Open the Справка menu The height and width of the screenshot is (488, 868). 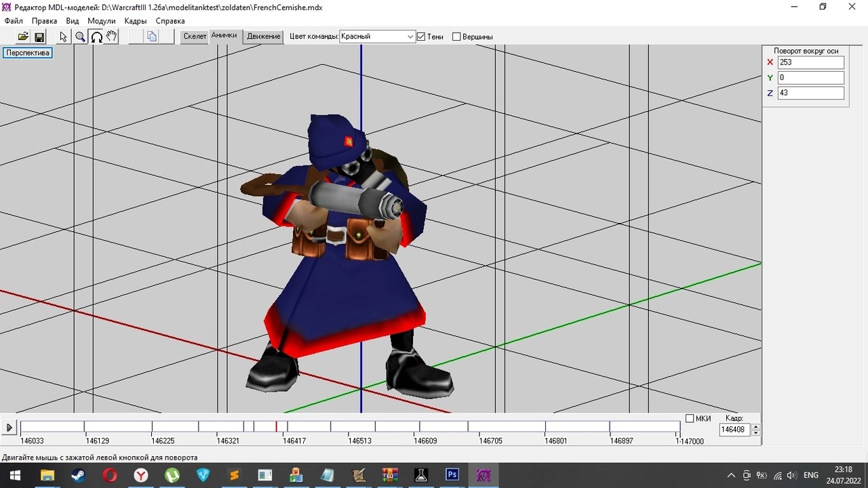[x=170, y=21]
